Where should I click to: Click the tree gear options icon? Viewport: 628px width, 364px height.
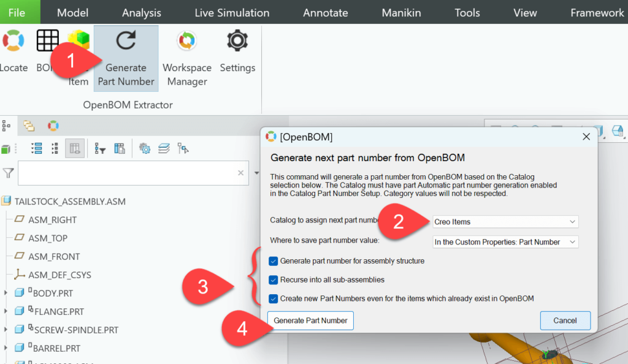click(145, 148)
